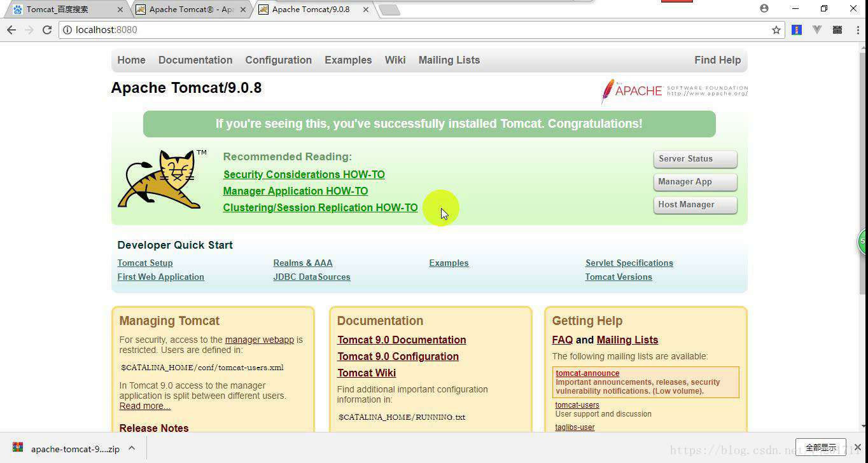
Task: Click the 全部显示 show all downloads button
Action: coord(820,448)
